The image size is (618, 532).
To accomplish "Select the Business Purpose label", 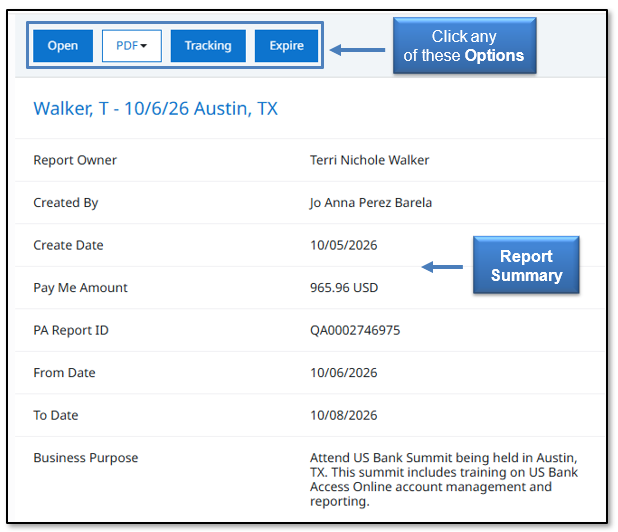I will (x=86, y=458).
